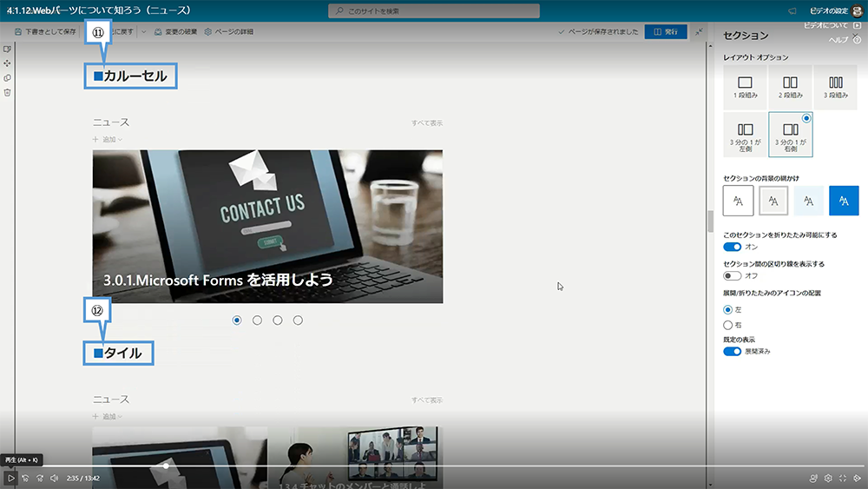
Task: Delete the section with trash icon
Action: coord(7,92)
